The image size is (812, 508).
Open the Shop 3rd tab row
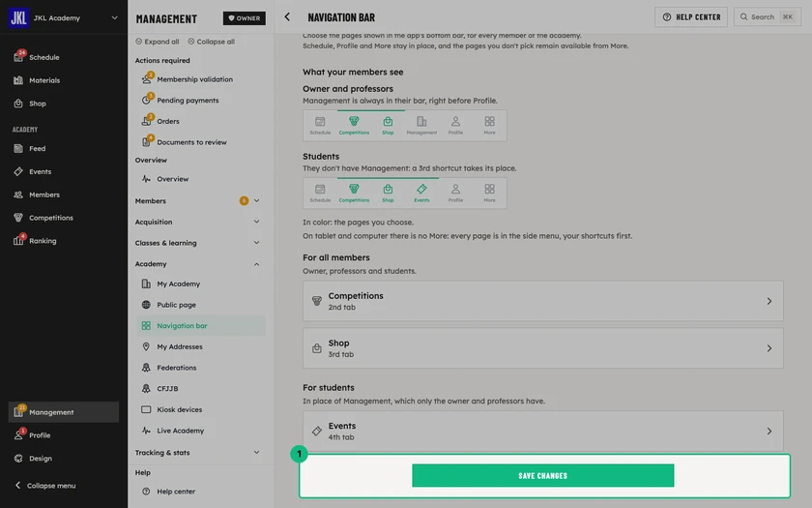pos(542,348)
